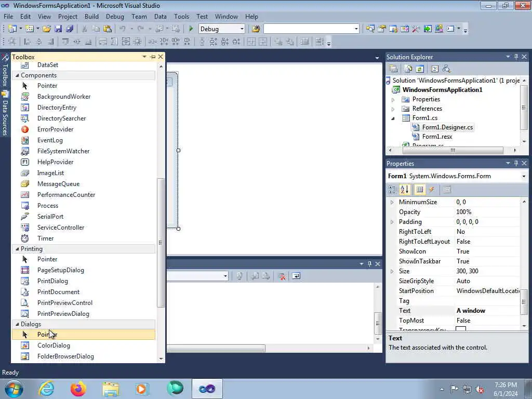Open the Build menu
The width and height of the screenshot is (532, 399).
click(91, 17)
